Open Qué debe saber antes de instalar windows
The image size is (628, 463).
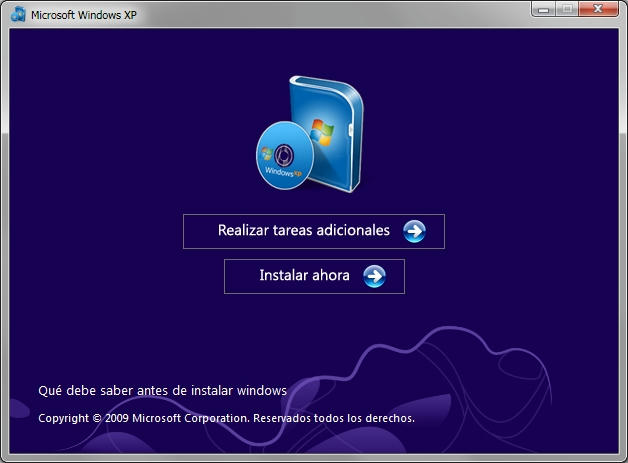pyautogui.click(x=163, y=391)
